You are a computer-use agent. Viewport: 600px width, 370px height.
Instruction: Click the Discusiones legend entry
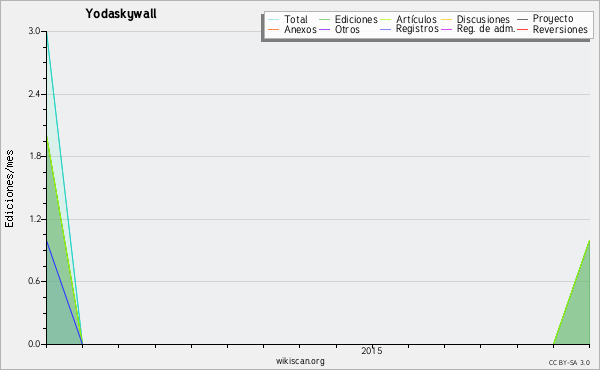pos(476,19)
